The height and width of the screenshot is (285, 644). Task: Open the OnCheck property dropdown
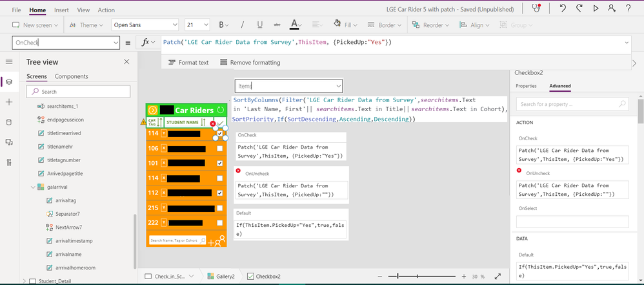pos(115,43)
